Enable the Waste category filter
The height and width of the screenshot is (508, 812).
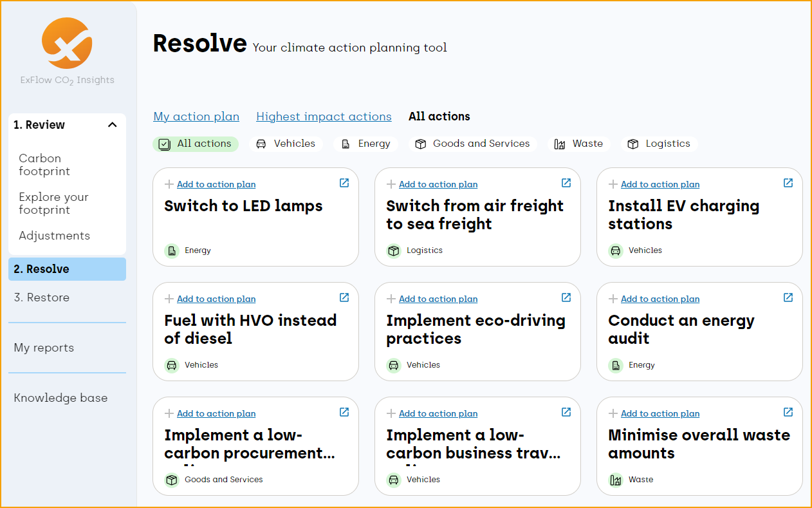[x=578, y=144]
